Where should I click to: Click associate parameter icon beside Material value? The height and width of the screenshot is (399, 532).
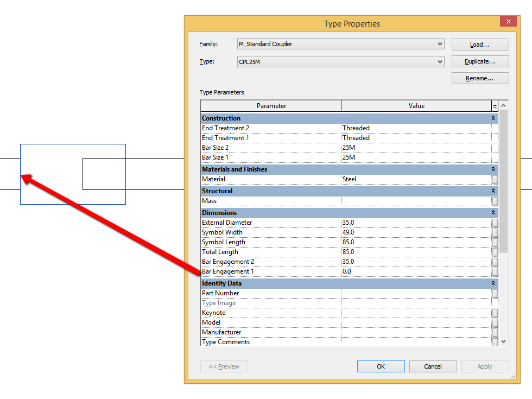pyautogui.click(x=495, y=179)
